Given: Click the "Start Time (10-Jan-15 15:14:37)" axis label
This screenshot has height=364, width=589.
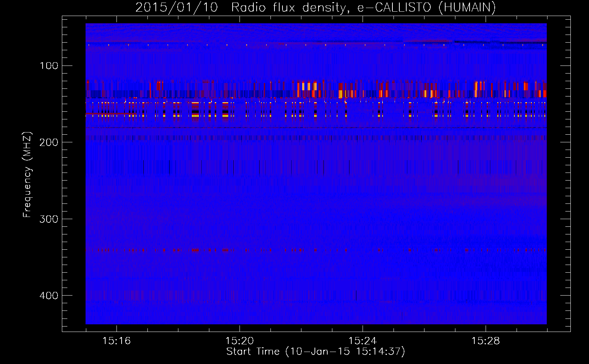Looking at the screenshot, I should pyautogui.click(x=316, y=352).
